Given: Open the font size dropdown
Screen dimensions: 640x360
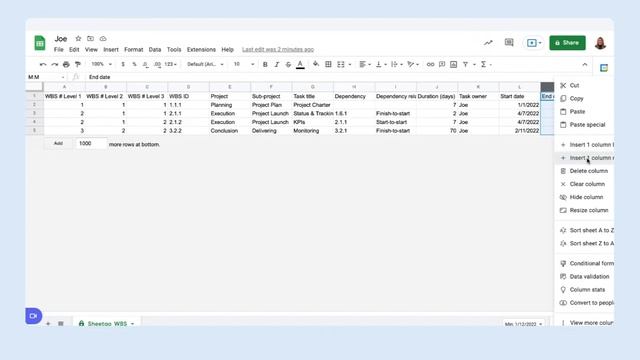Looking at the screenshot, I should pyautogui.click(x=244, y=64).
